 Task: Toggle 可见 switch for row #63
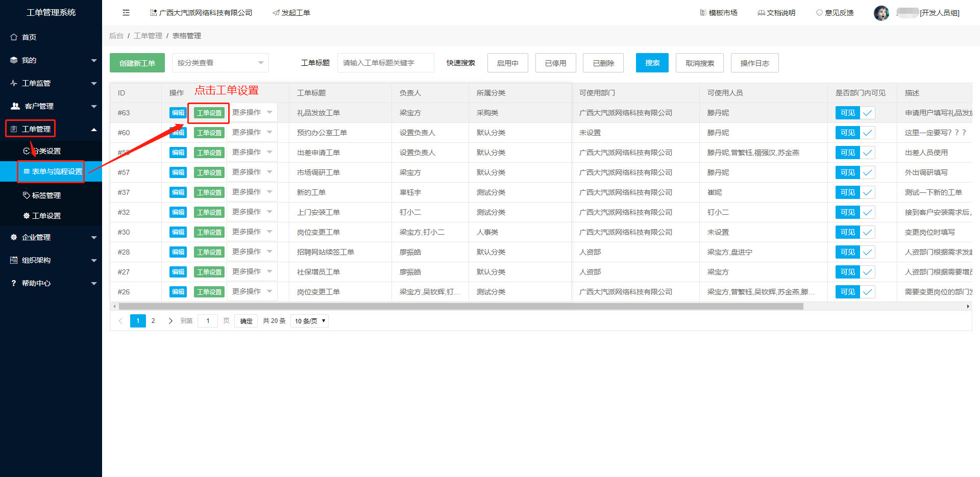click(855, 113)
